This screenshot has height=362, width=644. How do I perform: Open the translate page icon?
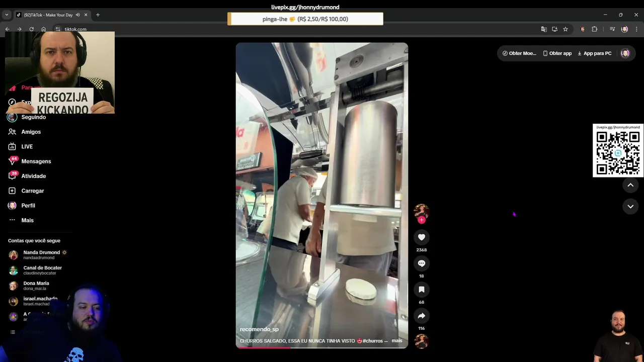pos(544,29)
